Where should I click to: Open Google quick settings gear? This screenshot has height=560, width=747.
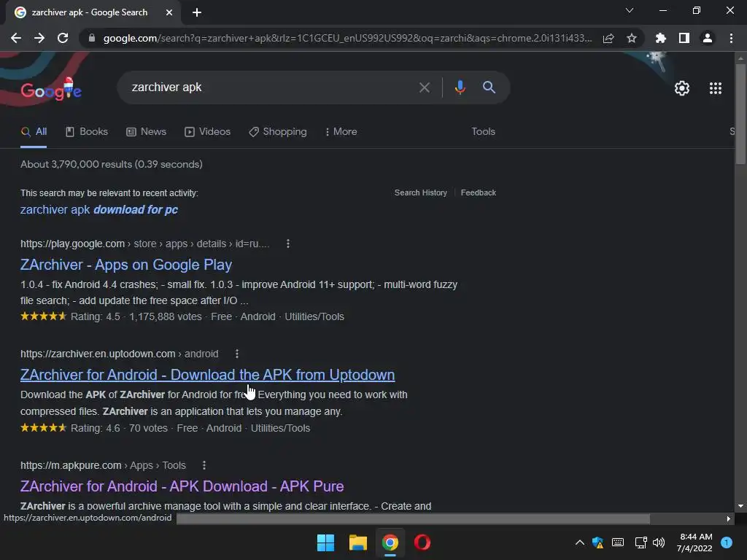[x=682, y=88]
